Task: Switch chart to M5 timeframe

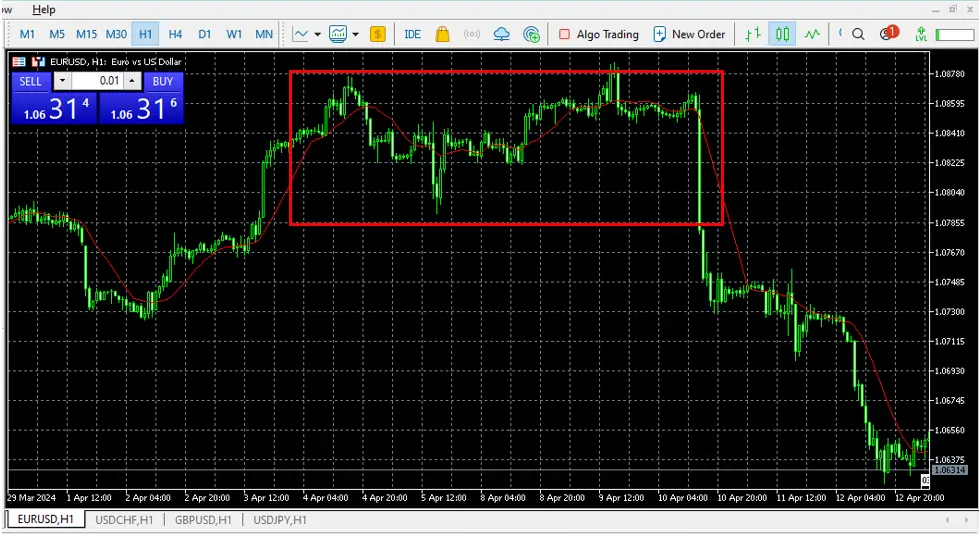Action: pyautogui.click(x=57, y=34)
